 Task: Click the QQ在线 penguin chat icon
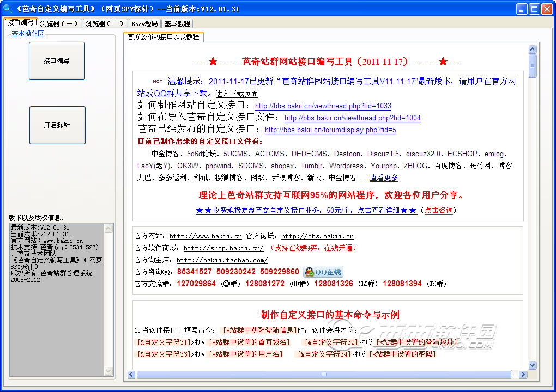323,272
